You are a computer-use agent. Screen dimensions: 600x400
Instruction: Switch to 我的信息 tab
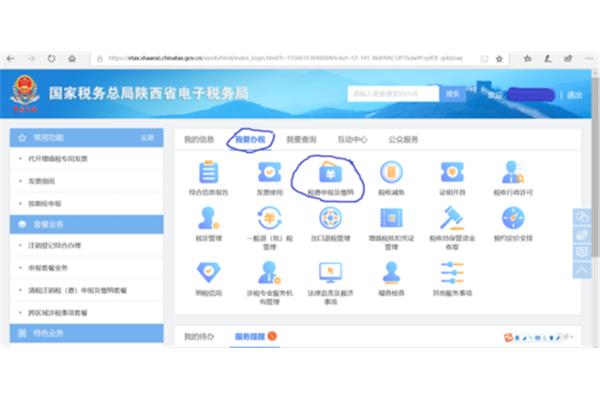(x=199, y=139)
